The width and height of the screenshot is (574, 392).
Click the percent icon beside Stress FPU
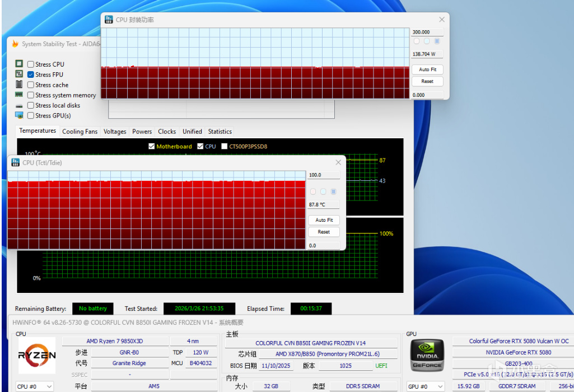19,74
